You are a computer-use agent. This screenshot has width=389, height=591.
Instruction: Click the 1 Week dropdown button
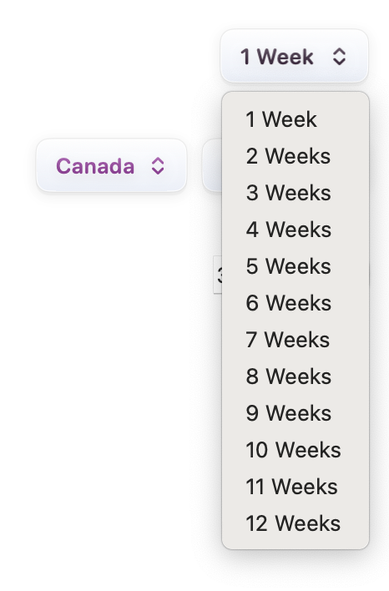pos(294,56)
